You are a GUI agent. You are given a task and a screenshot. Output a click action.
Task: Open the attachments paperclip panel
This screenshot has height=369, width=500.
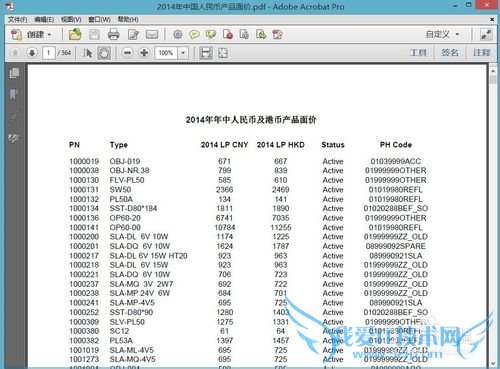click(14, 116)
